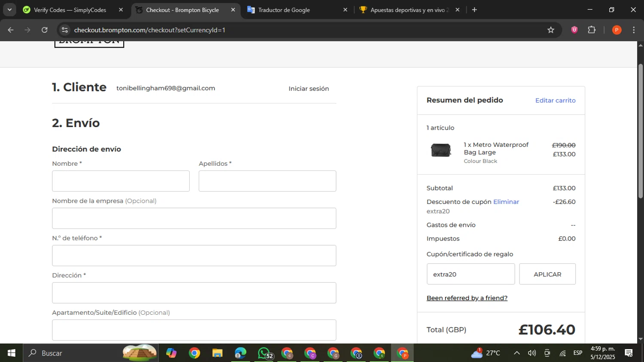Open the Chrome profile avatar
Viewport: 644px width, 362px height.
point(617,30)
